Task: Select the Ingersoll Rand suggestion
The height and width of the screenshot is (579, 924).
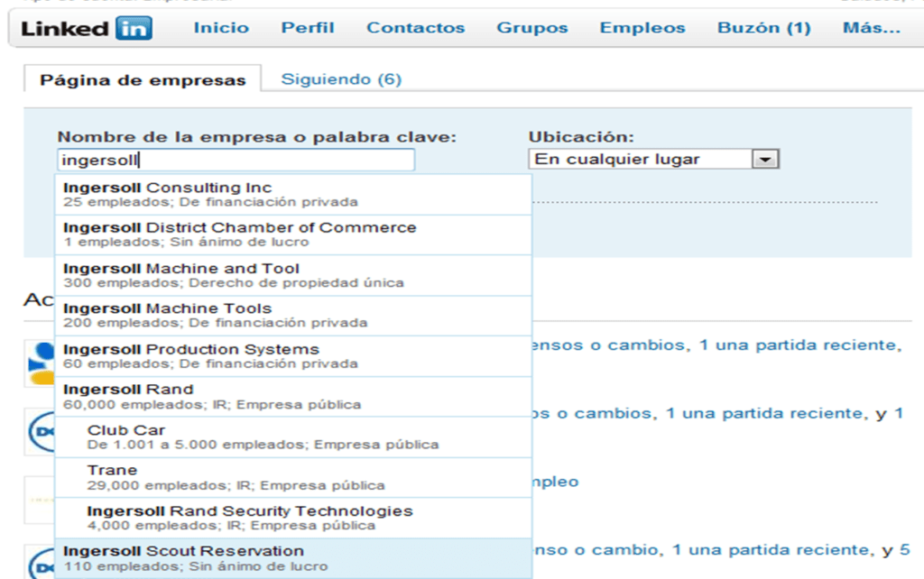Action: [293, 397]
